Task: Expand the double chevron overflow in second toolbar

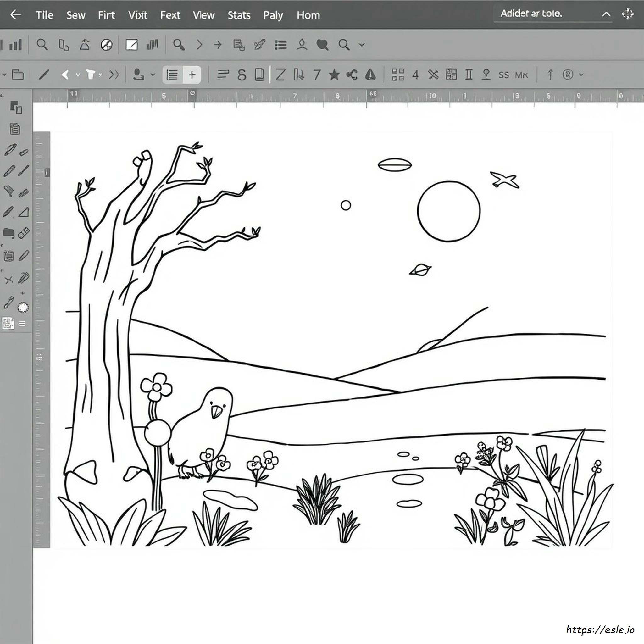Action: coord(114,75)
